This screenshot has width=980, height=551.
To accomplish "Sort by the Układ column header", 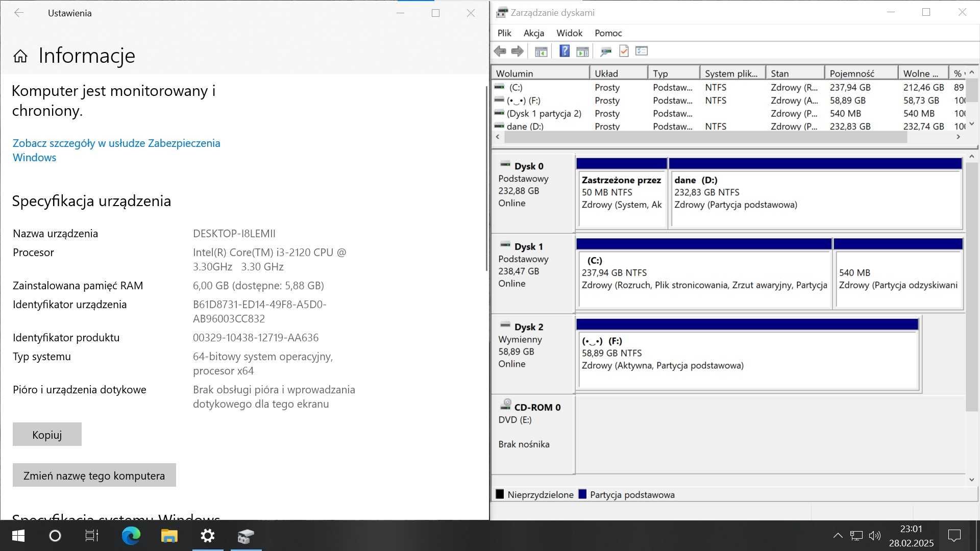I will [619, 73].
